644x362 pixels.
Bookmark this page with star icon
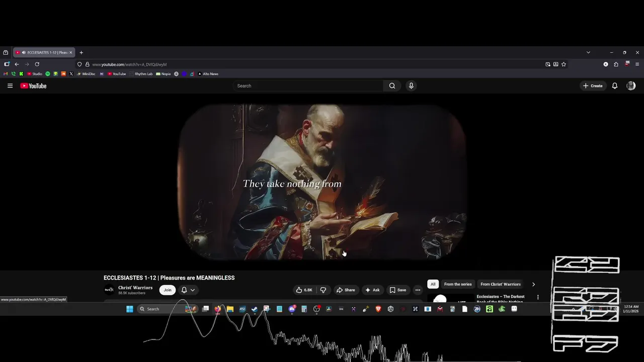[x=563, y=64]
